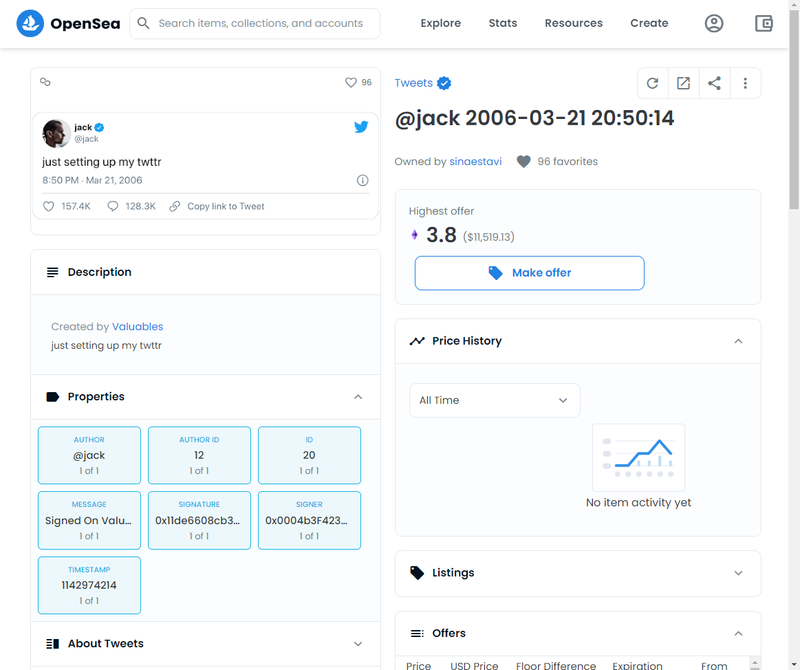Open the user account profile icon
Screen dimensions: 800x670
[714, 23]
